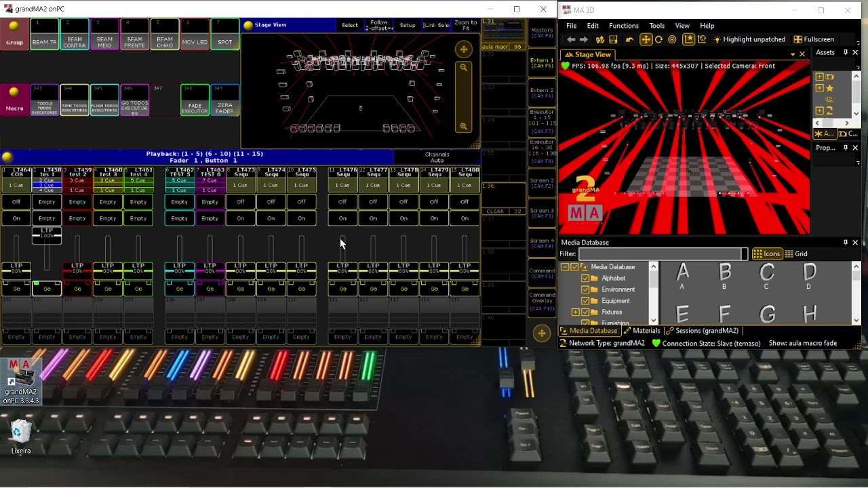Close the Stage View tab in MA 3D
The height and width of the screenshot is (488, 868).
click(802, 54)
